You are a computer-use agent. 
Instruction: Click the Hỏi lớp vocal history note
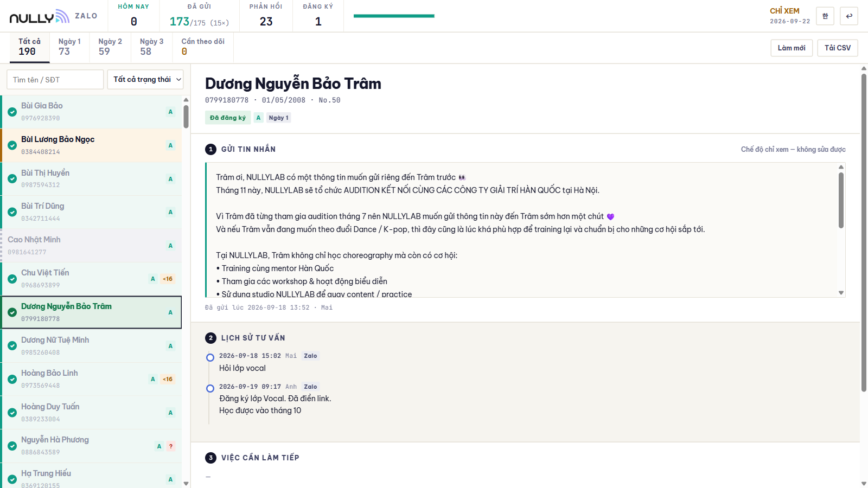pos(242,368)
